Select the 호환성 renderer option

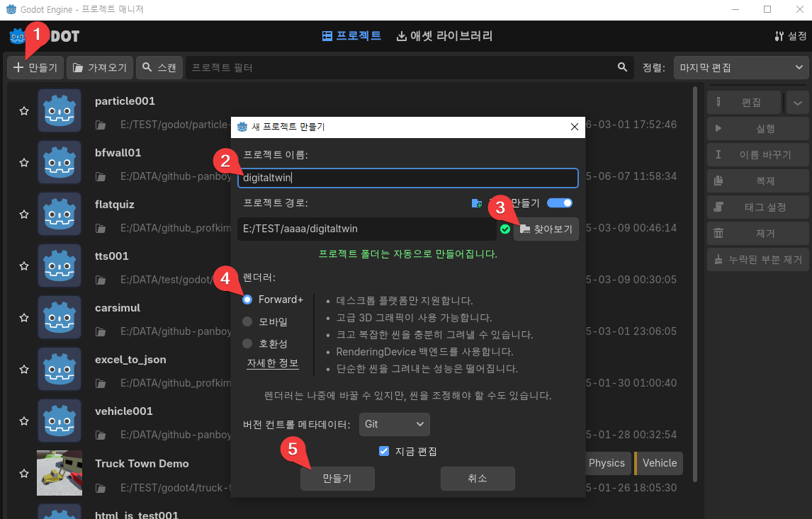click(x=247, y=343)
